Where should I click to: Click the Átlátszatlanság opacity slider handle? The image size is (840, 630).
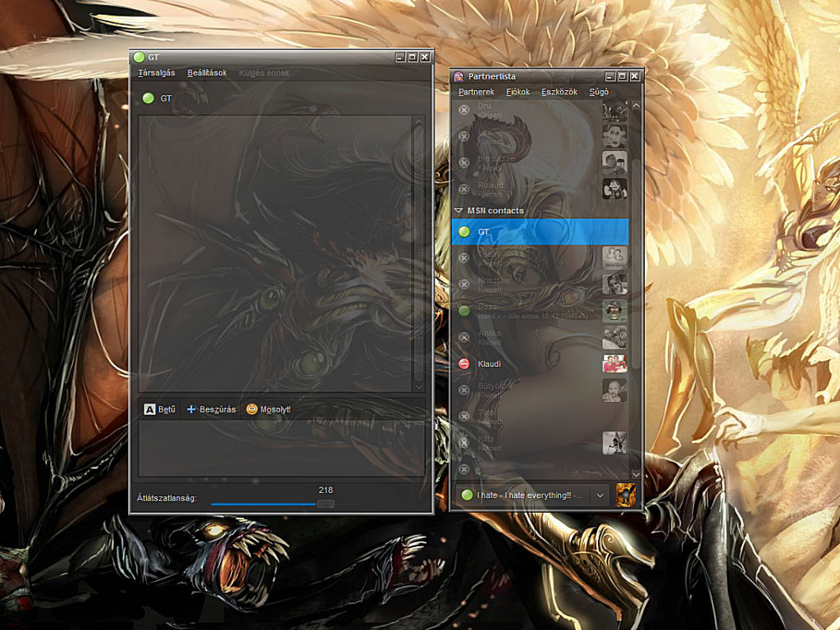click(326, 504)
